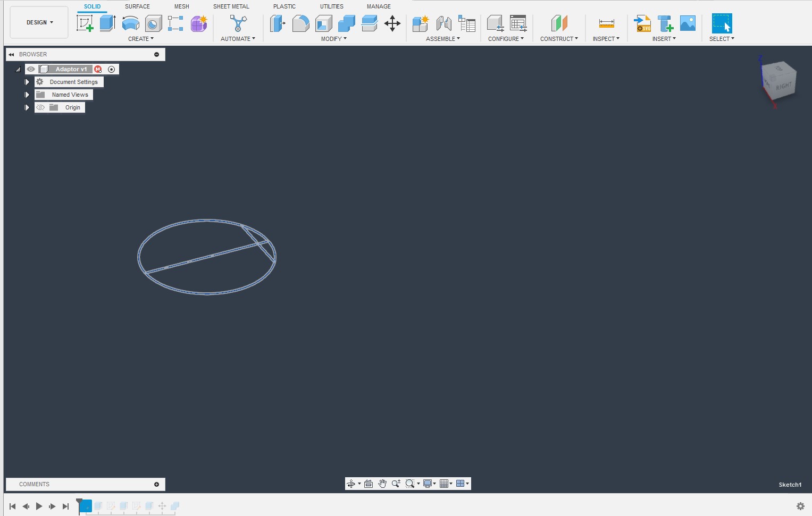This screenshot has height=516, width=812.
Task: Choose the Hole tool icon
Action: [x=154, y=23]
